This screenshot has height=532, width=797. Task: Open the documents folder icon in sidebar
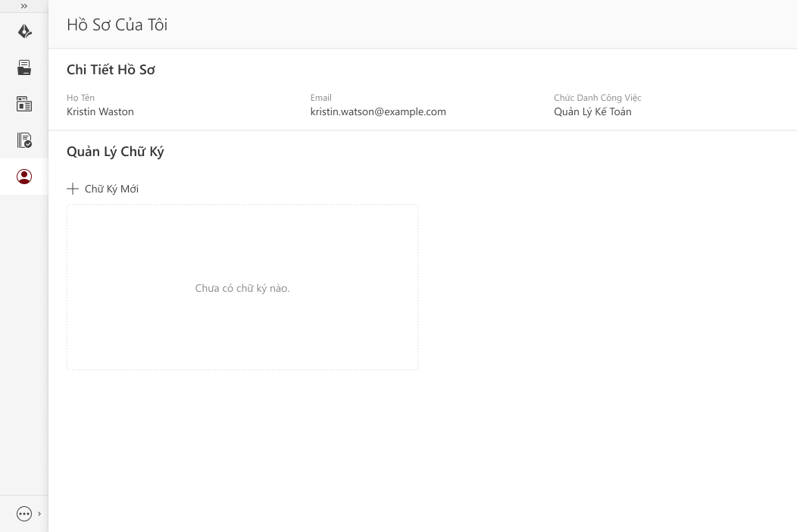pyautogui.click(x=24, y=67)
